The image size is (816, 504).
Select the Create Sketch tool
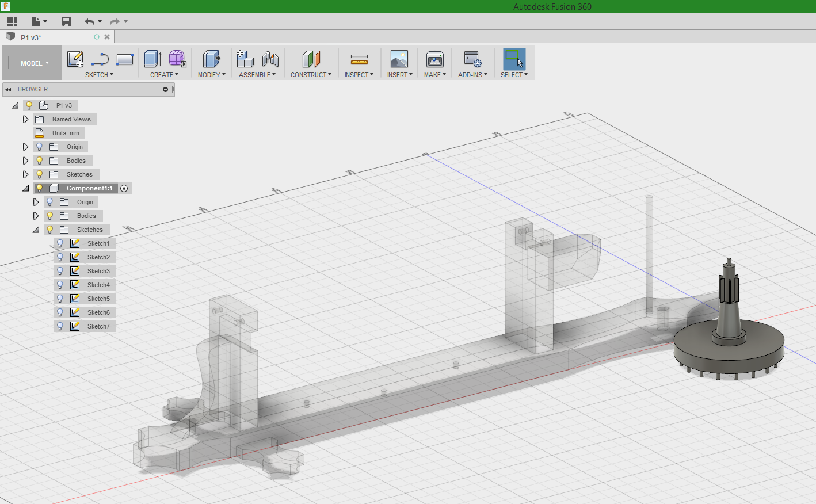[x=75, y=59]
